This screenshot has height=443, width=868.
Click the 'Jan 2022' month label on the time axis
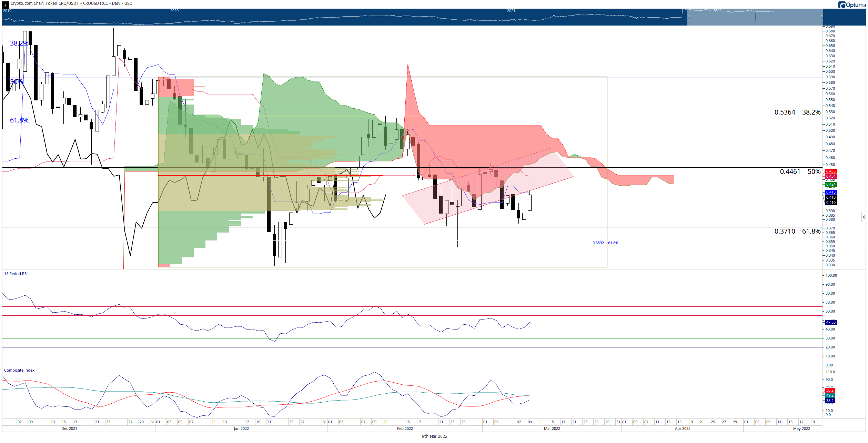point(241,429)
